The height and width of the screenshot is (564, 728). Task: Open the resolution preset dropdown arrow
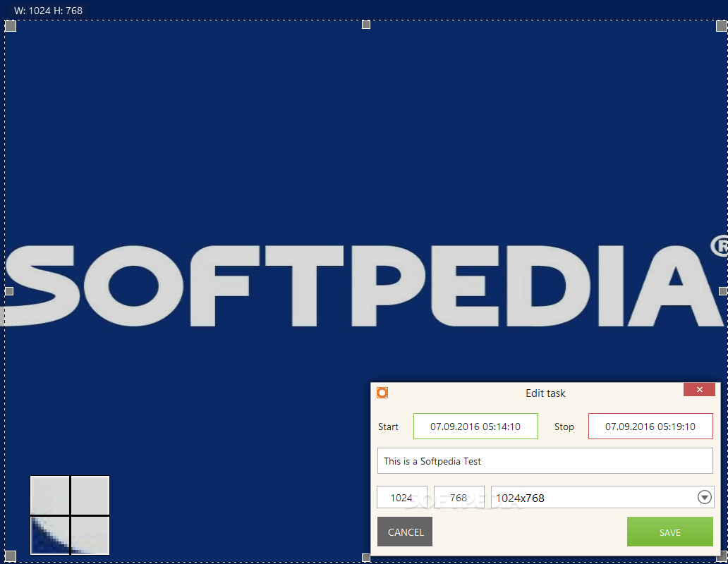(704, 497)
